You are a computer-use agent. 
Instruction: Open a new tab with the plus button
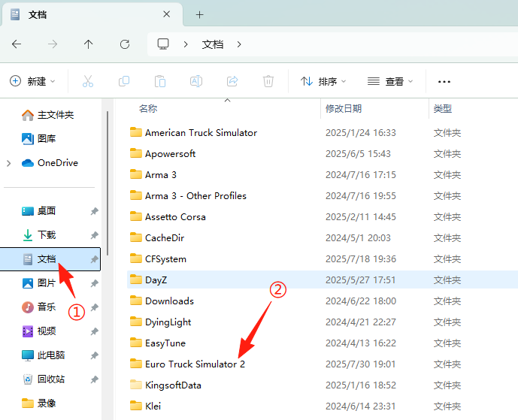(199, 14)
